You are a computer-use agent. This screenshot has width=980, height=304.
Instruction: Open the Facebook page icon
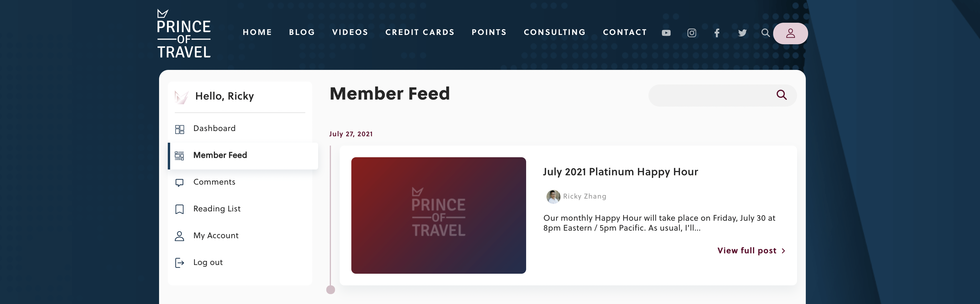(717, 33)
